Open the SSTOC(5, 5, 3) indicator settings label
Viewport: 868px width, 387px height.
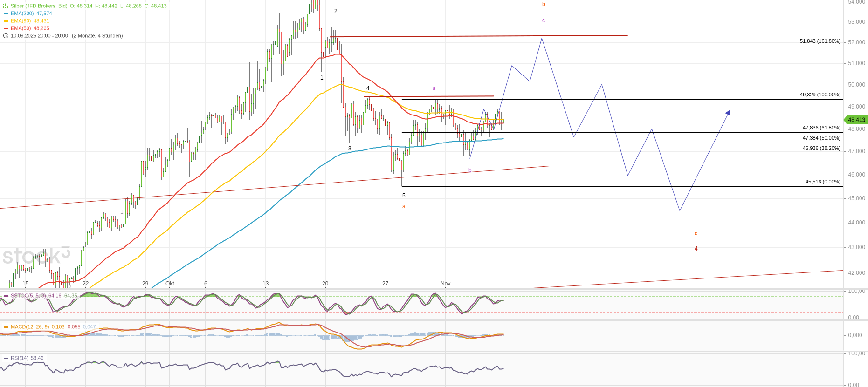pyautogui.click(x=28, y=296)
